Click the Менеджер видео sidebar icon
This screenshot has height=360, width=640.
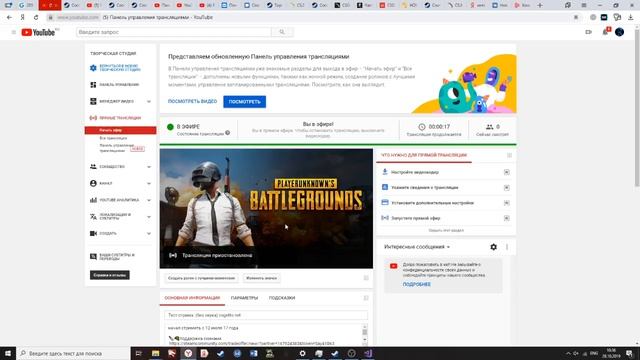coord(93,101)
